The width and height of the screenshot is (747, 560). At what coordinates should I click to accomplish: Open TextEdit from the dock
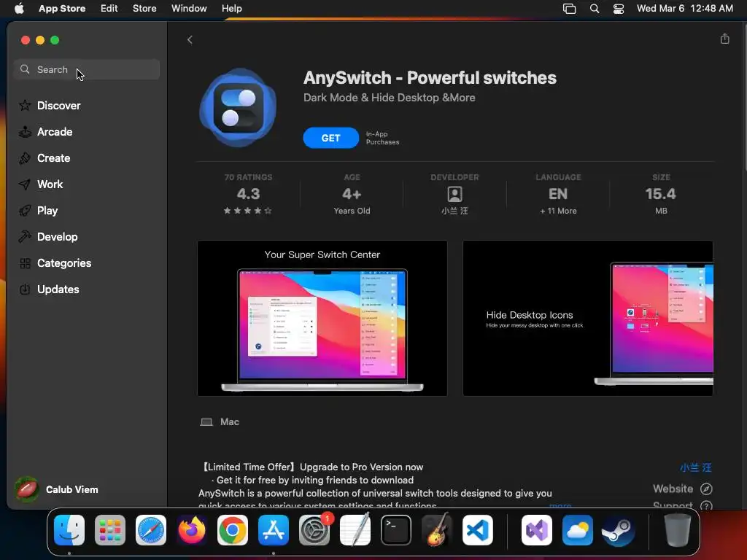[355, 530]
